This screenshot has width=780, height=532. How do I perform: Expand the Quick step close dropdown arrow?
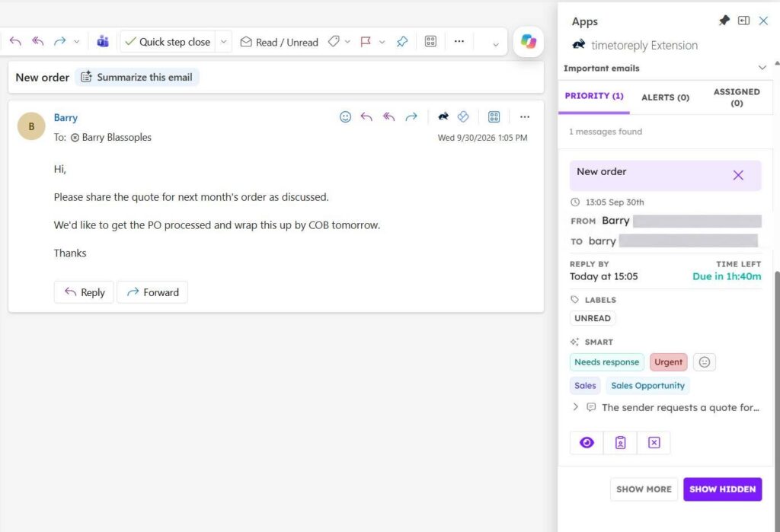(223, 42)
